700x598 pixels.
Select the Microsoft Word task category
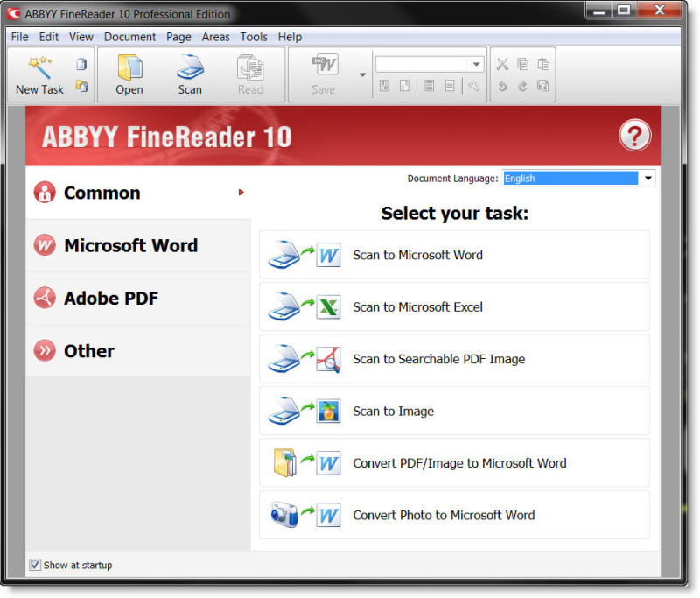(138, 246)
